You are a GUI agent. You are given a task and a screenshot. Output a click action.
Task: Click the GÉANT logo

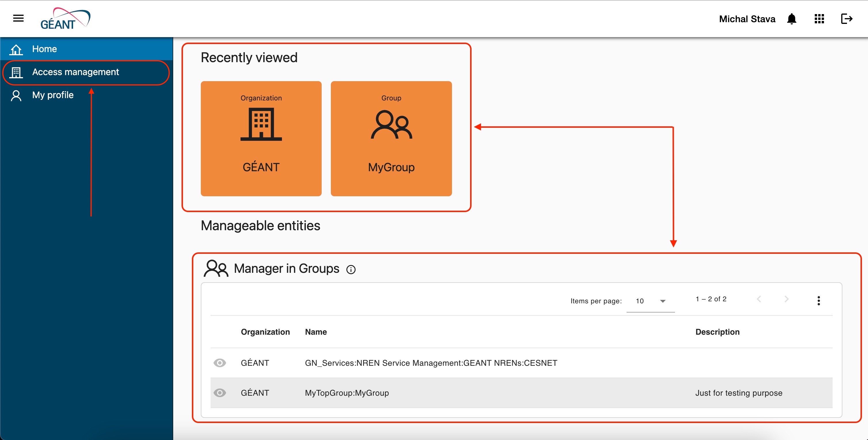tap(65, 19)
